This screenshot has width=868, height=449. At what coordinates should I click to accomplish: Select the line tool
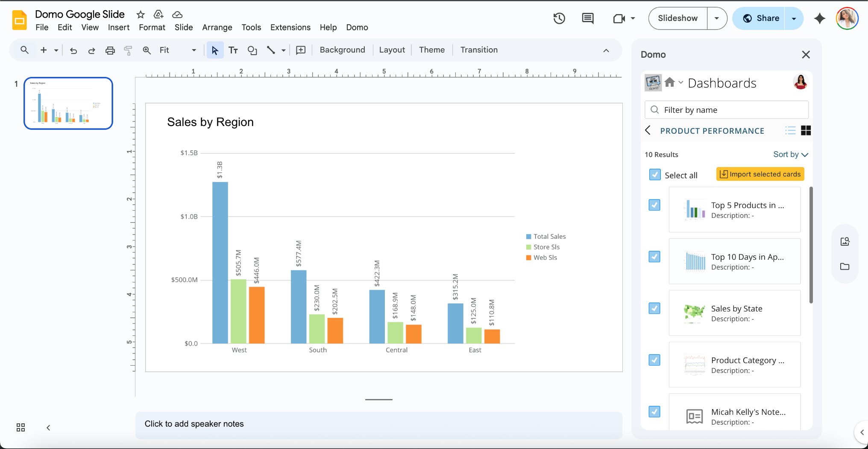pyautogui.click(x=271, y=50)
